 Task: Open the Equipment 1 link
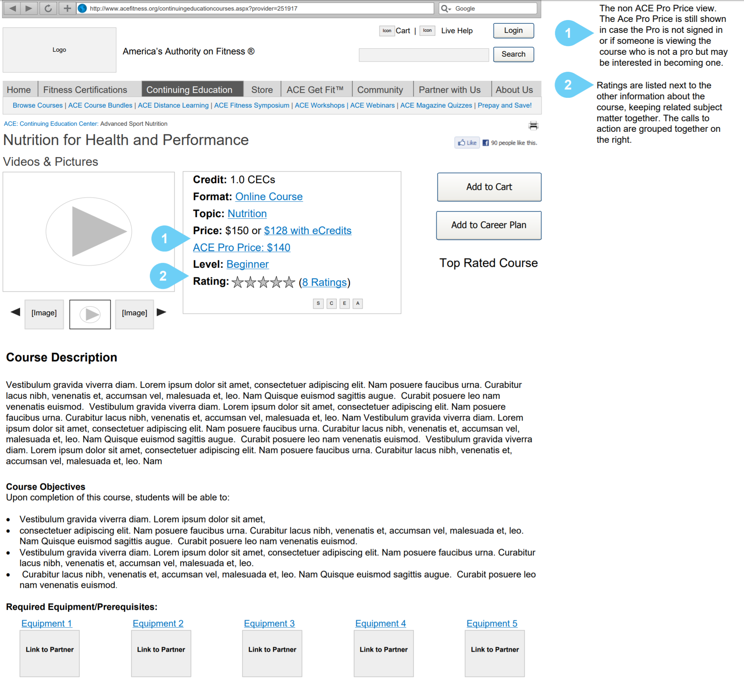[x=47, y=623]
